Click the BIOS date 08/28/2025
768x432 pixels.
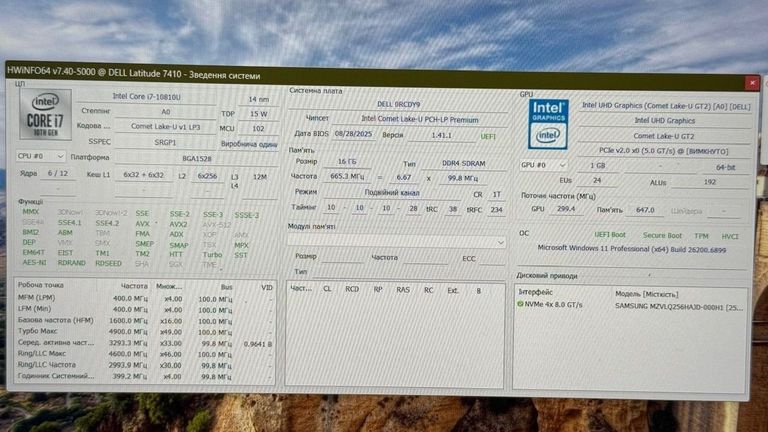point(353,133)
